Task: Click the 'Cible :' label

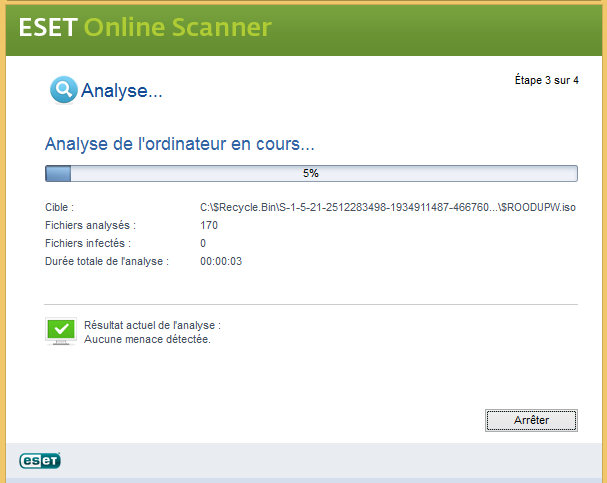Action: tap(60, 207)
